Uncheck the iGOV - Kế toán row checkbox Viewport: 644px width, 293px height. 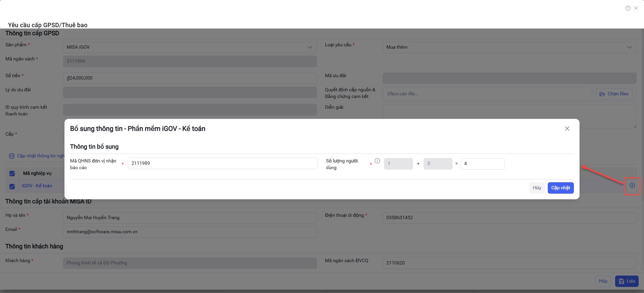point(12,186)
